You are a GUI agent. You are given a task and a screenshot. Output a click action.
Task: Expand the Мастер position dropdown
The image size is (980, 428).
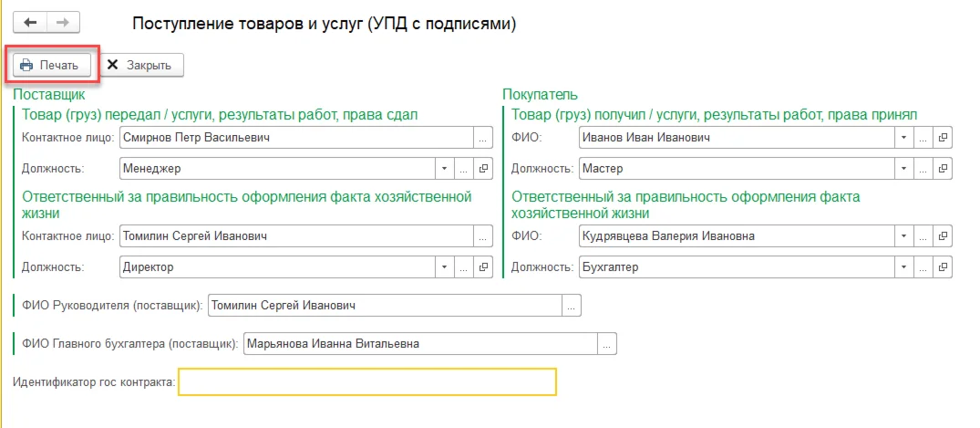coord(903,169)
